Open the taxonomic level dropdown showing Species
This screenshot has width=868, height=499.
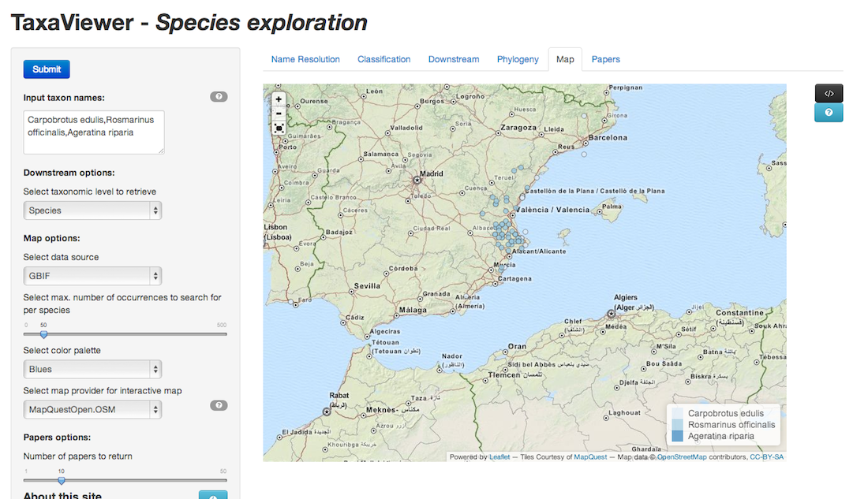(x=92, y=210)
